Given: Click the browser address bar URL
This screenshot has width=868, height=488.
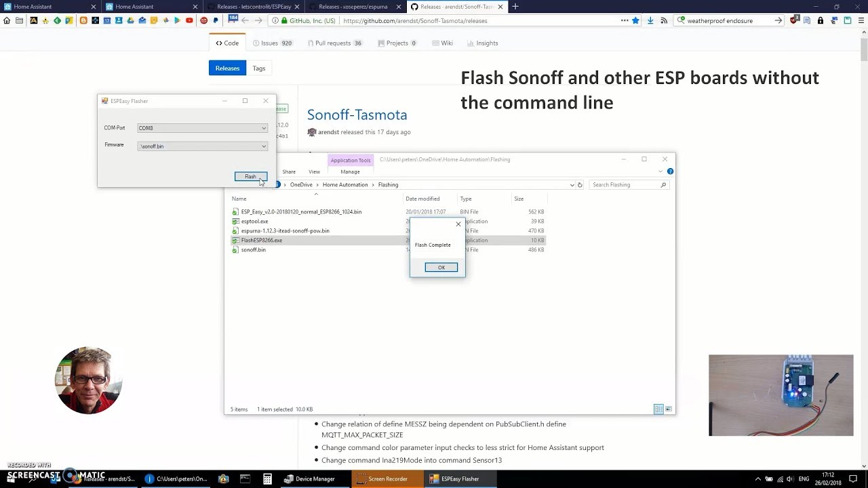Looking at the screenshot, I should (x=415, y=21).
